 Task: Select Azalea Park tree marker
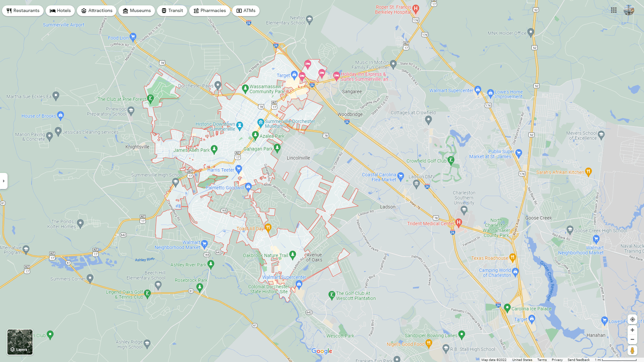point(255,135)
